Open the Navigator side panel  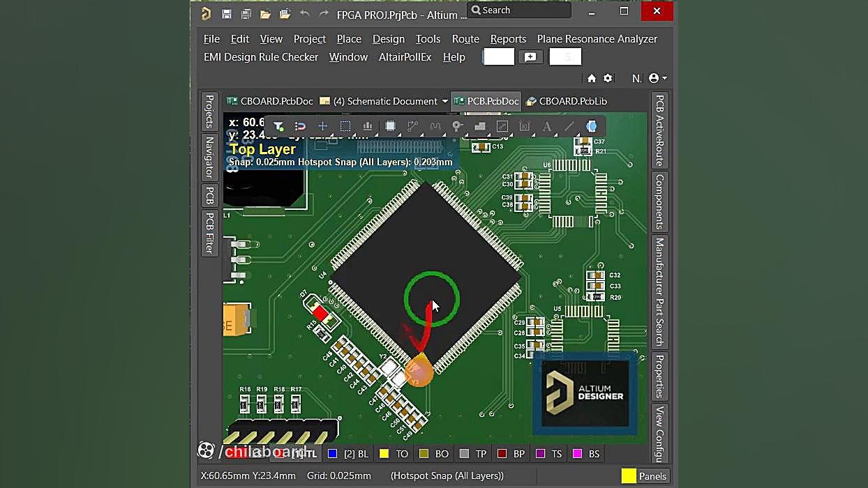[x=209, y=158]
